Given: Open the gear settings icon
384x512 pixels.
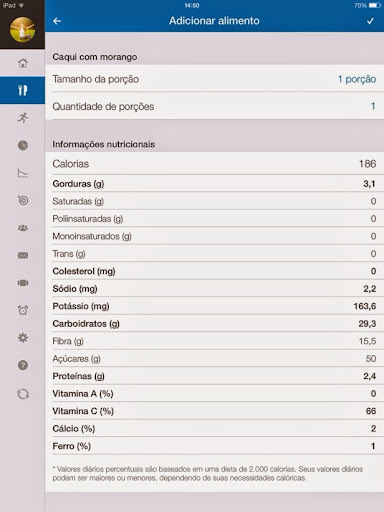Looking at the screenshot, I should click(x=23, y=338).
